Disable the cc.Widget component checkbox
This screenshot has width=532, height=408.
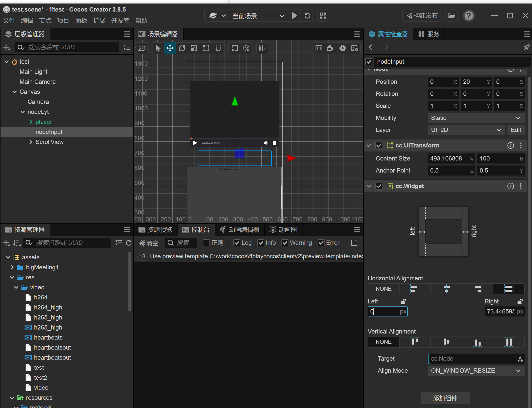pyautogui.click(x=378, y=186)
